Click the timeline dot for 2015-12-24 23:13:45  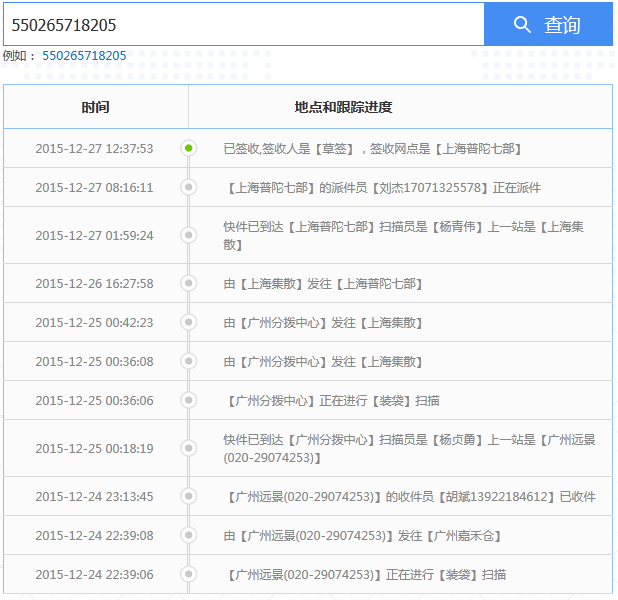click(189, 496)
